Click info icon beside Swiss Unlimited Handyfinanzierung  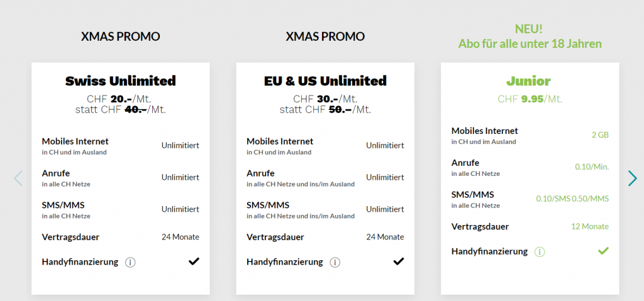[130, 262]
